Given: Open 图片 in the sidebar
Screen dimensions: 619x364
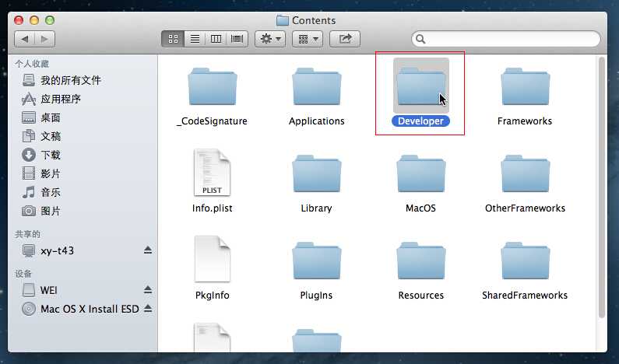Looking at the screenshot, I should point(41,211).
